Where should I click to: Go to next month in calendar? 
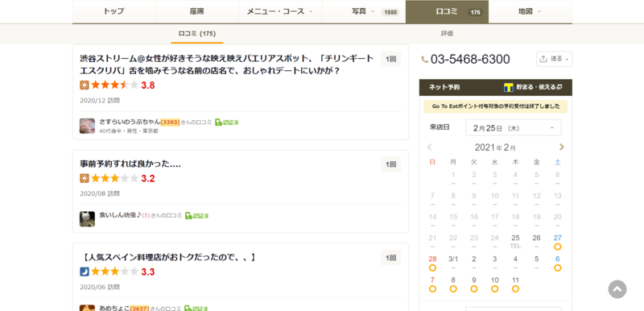click(561, 147)
